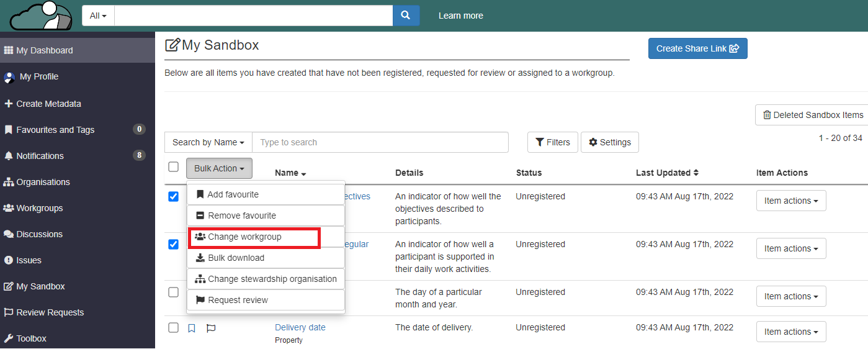
Task: Open Toolbox via the wrench icon
Action: [9, 338]
